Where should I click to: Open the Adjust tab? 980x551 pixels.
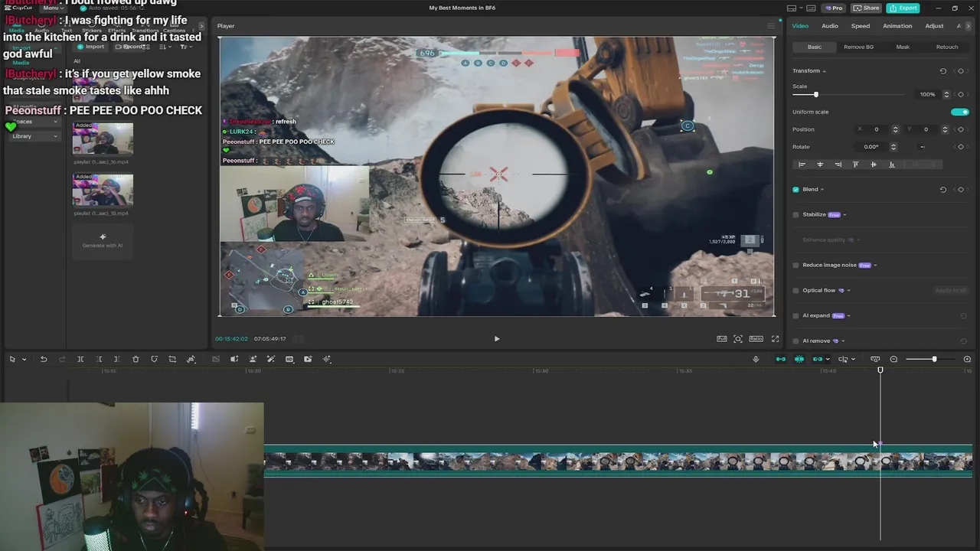934,26
